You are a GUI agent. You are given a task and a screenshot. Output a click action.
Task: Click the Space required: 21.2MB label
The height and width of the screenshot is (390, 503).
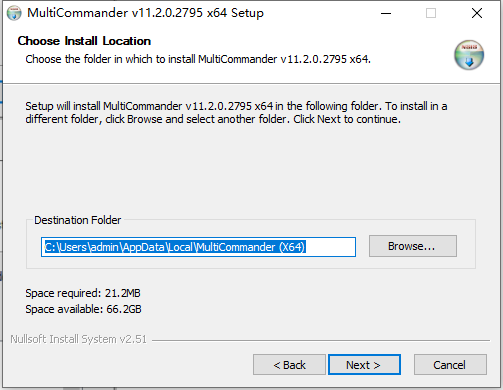(x=83, y=293)
